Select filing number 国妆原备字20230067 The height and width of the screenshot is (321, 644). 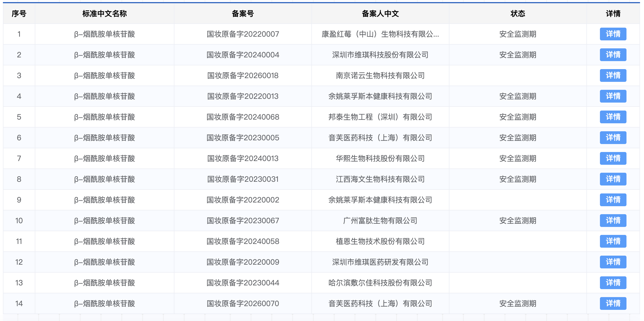[243, 221]
